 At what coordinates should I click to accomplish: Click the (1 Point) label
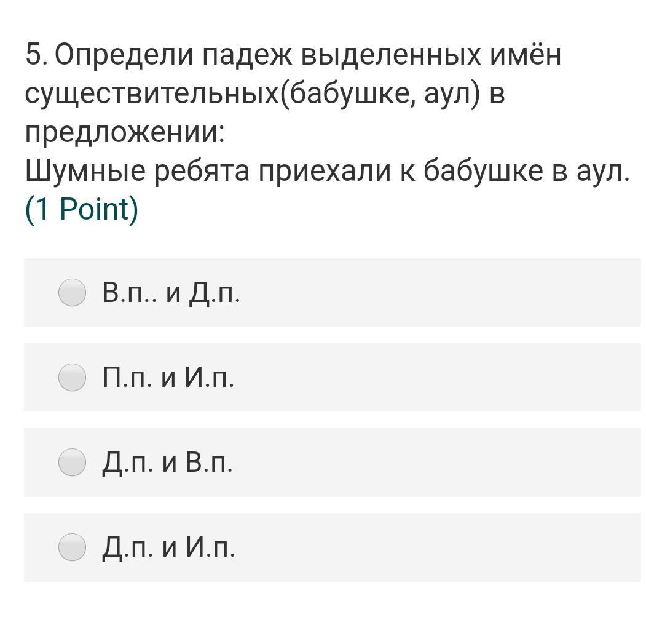(x=82, y=210)
